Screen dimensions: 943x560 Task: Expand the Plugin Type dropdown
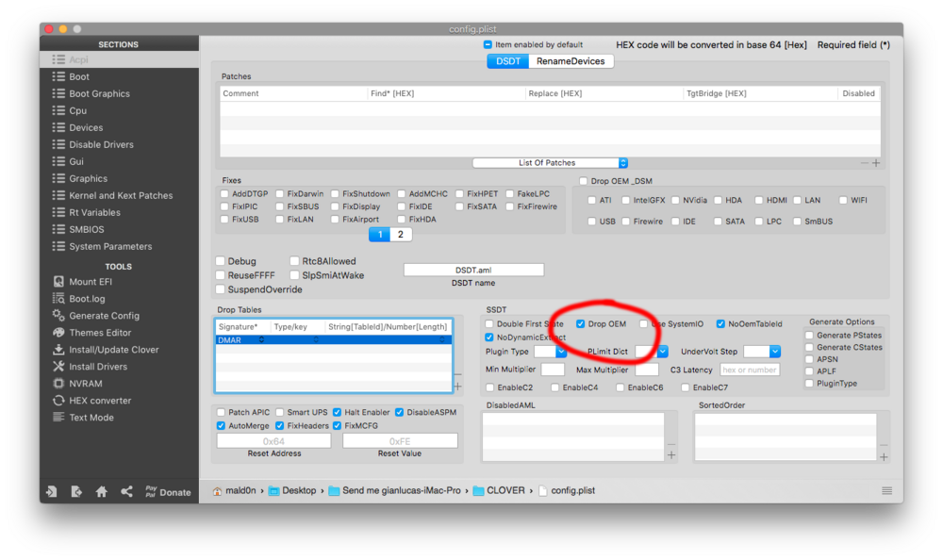pyautogui.click(x=550, y=352)
